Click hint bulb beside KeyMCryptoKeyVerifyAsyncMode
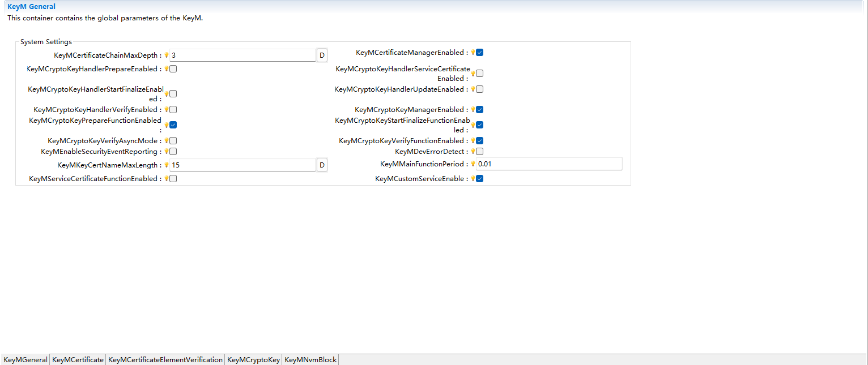 pyautogui.click(x=167, y=141)
